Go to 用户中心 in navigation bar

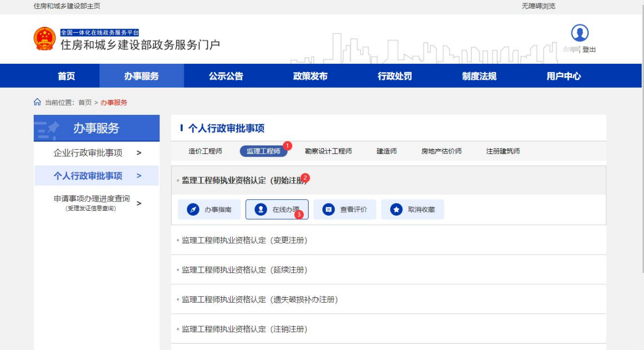(x=563, y=76)
